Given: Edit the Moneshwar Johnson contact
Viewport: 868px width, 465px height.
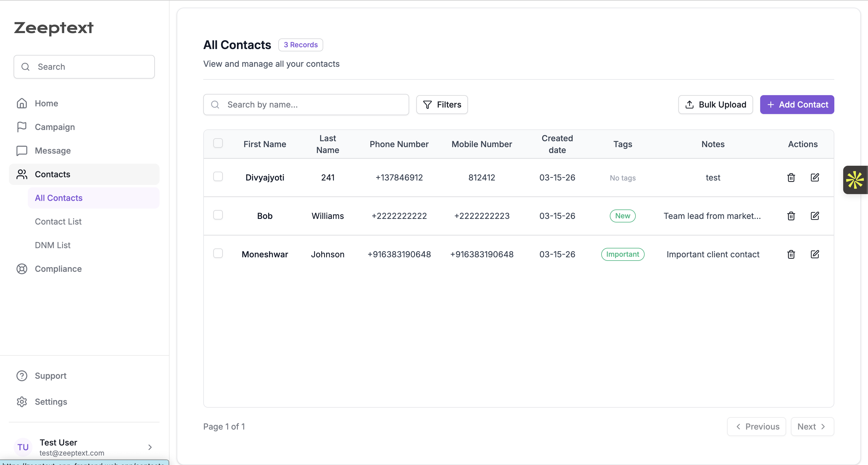Looking at the screenshot, I should pyautogui.click(x=815, y=254).
